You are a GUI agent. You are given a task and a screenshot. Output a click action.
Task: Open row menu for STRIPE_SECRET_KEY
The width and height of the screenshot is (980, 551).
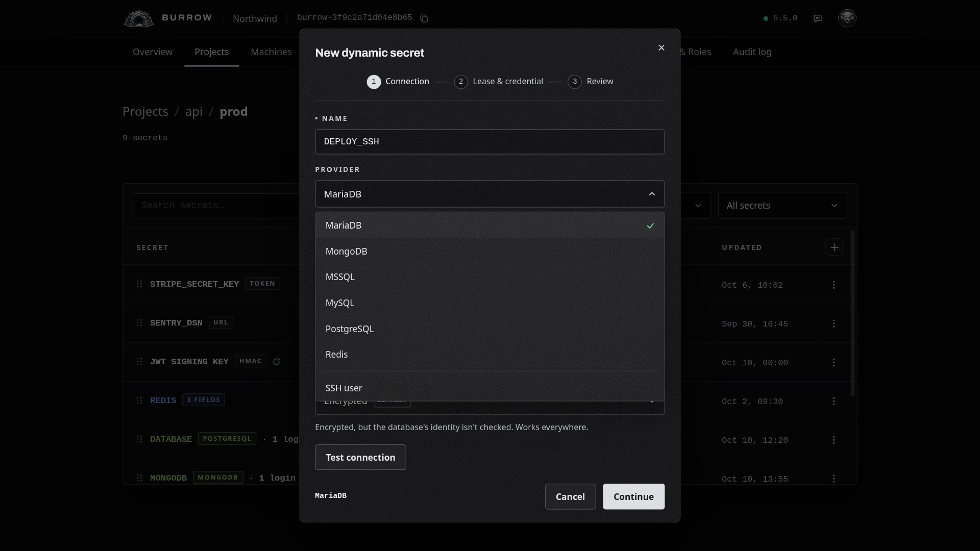point(834,285)
